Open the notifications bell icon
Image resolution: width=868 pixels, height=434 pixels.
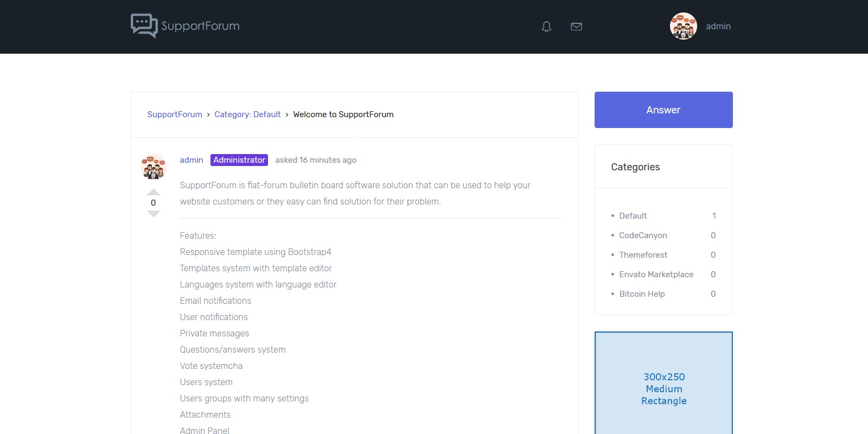click(x=546, y=27)
